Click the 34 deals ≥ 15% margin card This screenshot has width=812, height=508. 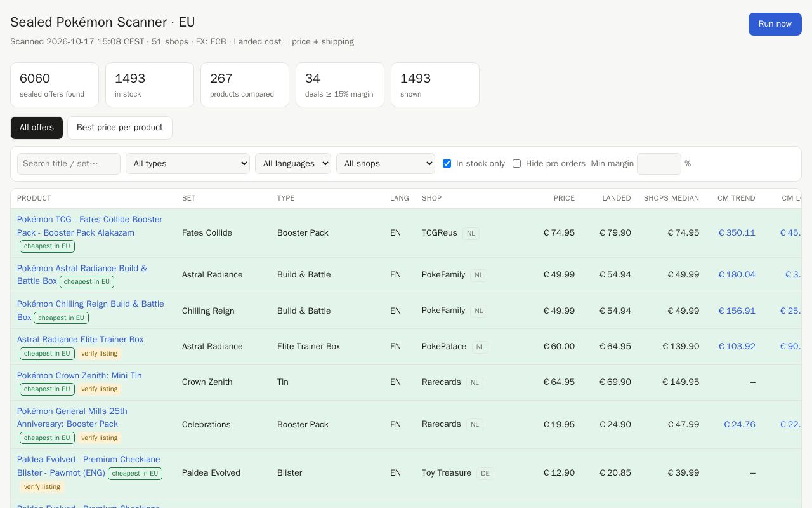(340, 84)
